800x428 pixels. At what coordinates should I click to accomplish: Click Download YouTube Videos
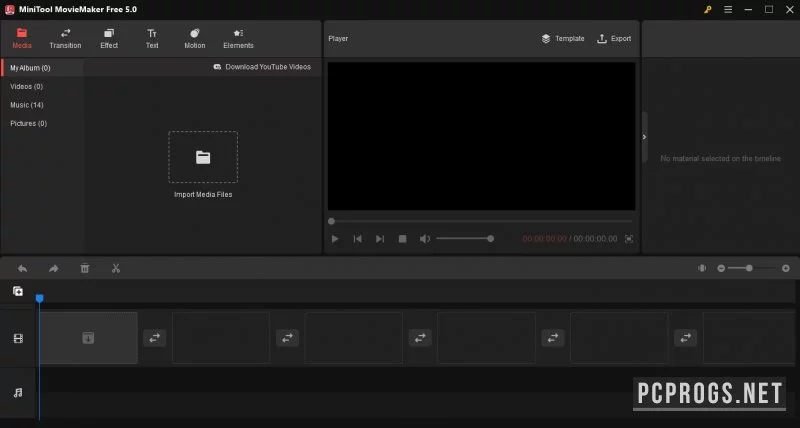point(262,67)
